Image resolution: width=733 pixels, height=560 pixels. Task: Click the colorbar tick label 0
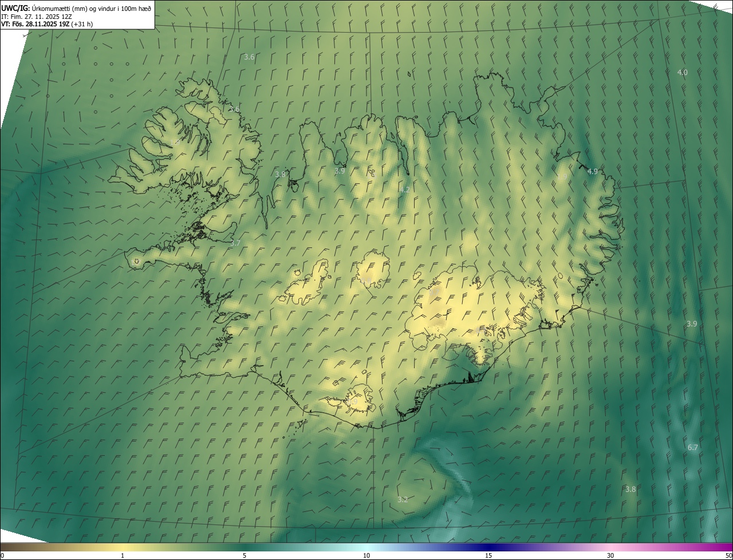pos(2,556)
